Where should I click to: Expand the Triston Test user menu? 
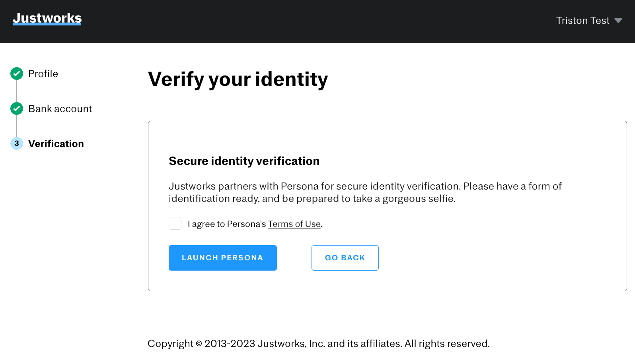pyautogui.click(x=589, y=21)
